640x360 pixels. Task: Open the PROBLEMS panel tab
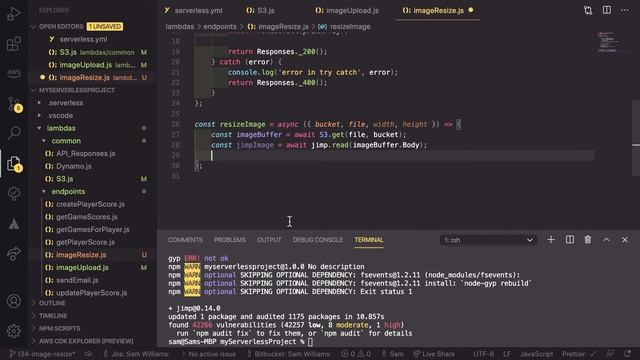point(230,240)
